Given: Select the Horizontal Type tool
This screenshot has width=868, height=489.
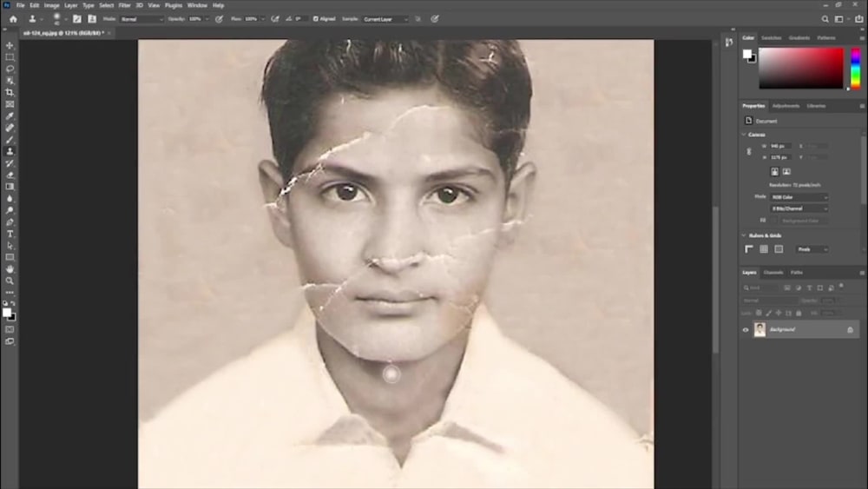Looking at the screenshot, I should coord(10,234).
